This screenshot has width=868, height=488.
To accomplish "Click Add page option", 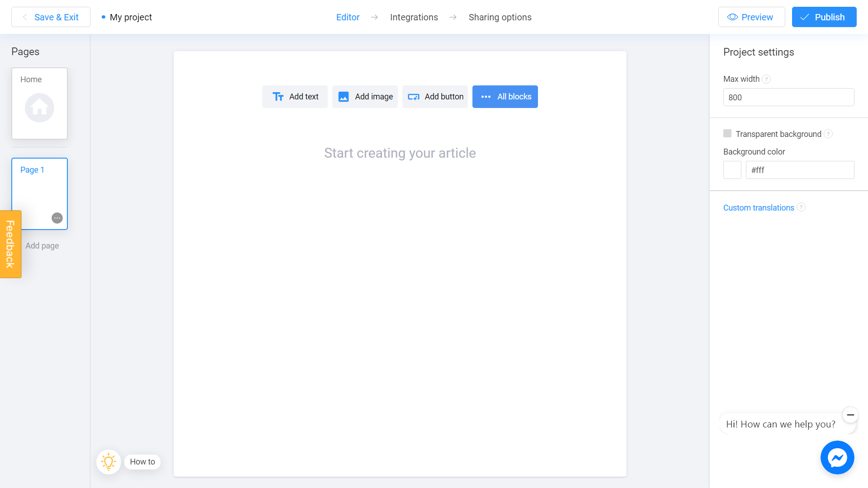I will pyautogui.click(x=42, y=245).
